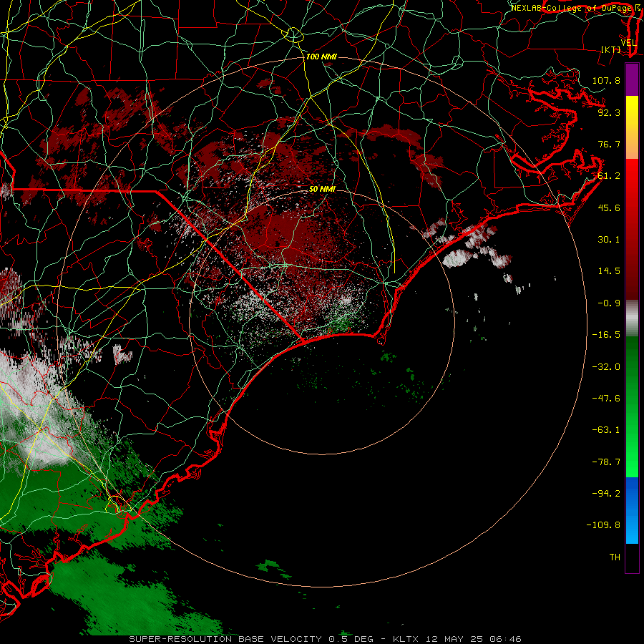This screenshot has width=644, height=644.
Task: Select the 107.8 velocity scale value
Action: [606, 80]
